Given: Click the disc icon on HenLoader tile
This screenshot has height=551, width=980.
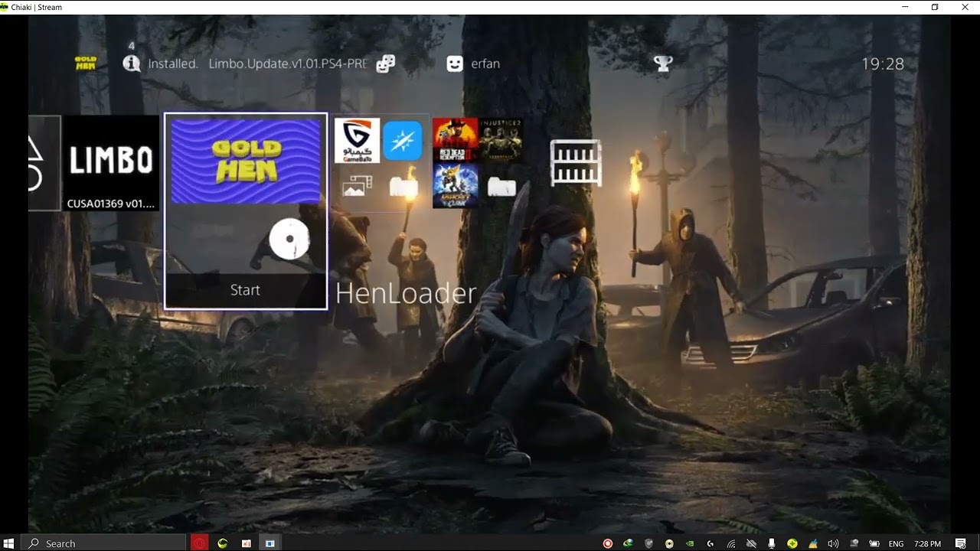Looking at the screenshot, I should (x=290, y=240).
